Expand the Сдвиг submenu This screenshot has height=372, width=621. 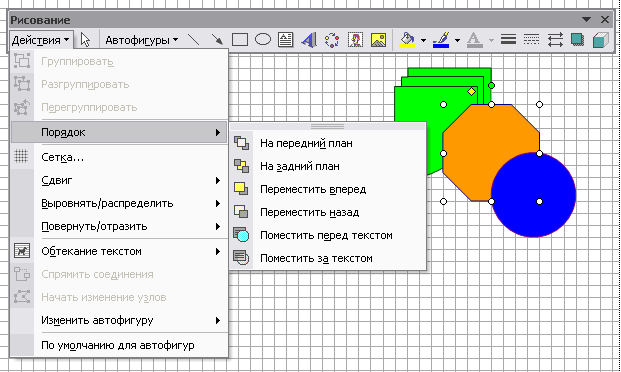[119, 180]
